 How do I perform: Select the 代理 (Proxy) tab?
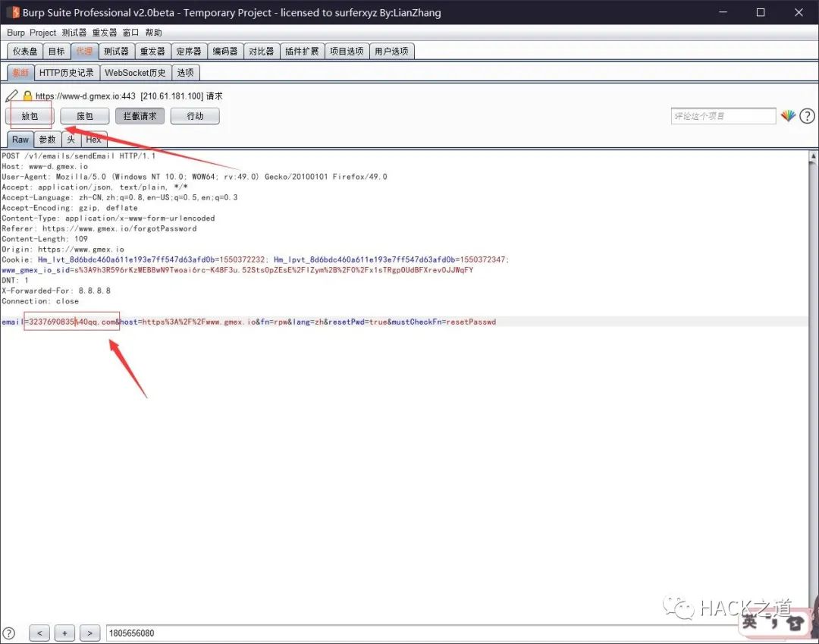tap(84, 51)
